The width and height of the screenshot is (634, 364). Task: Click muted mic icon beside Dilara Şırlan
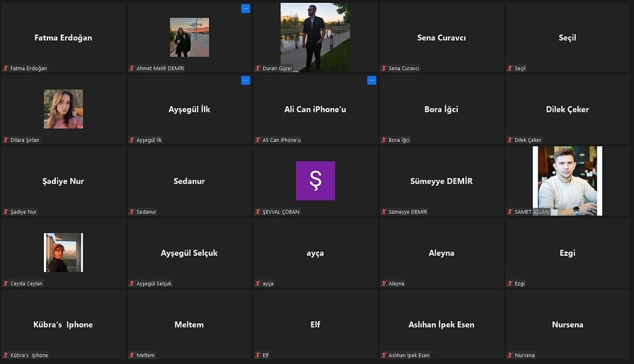coord(6,140)
